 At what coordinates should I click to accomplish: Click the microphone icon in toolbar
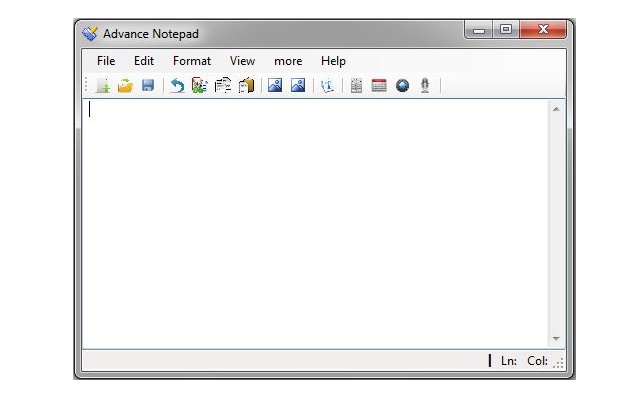[425, 86]
